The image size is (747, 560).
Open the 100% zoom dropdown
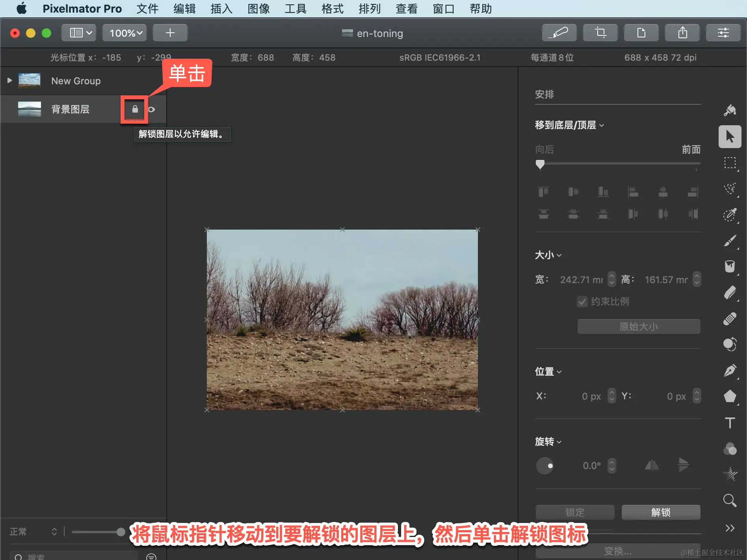[125, 33]
